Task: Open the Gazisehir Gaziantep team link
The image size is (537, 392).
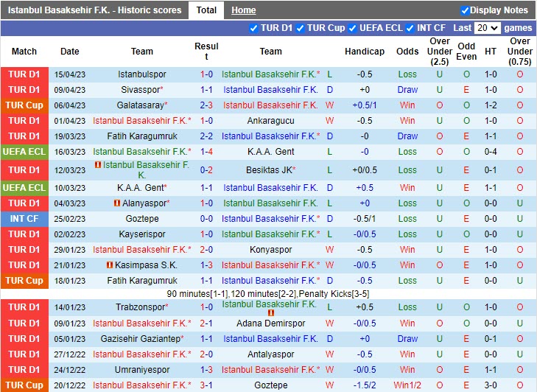Action: pyautogui.click(x=141, y=338)
